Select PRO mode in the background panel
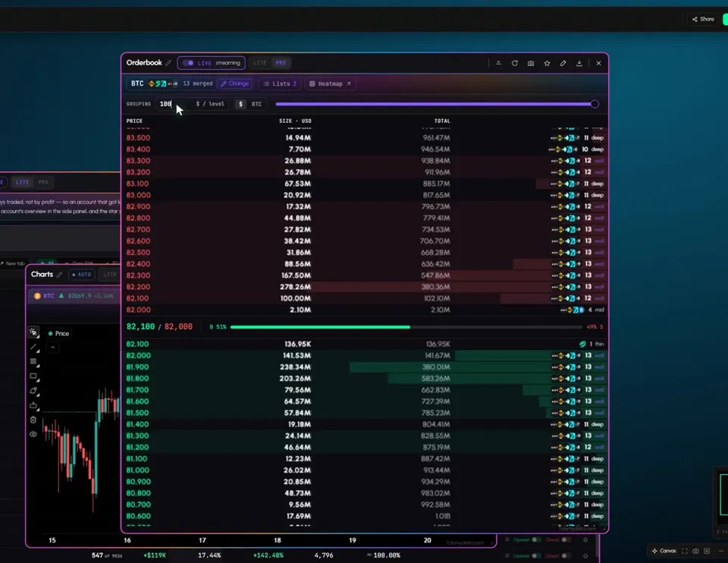 point(43,182)
